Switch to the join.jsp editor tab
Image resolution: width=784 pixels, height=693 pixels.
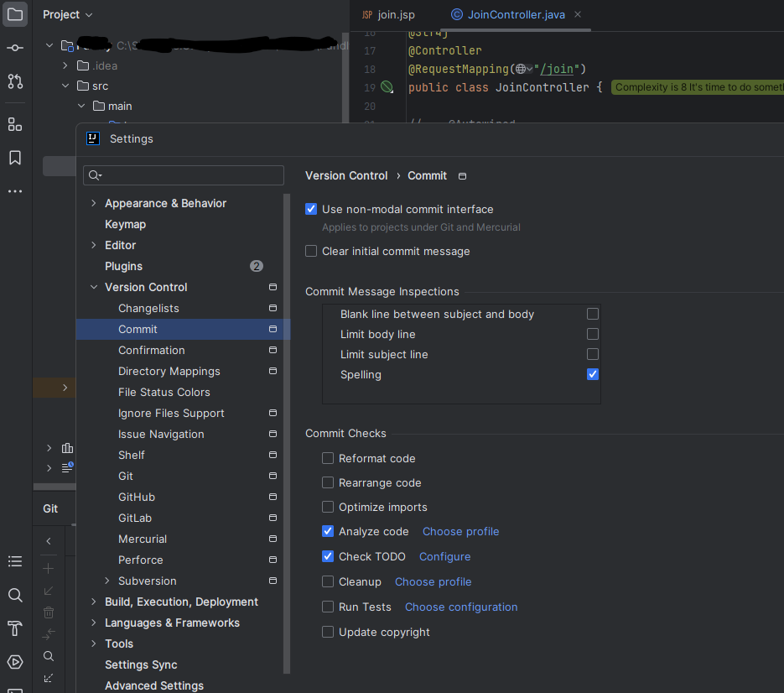point(388,14)
